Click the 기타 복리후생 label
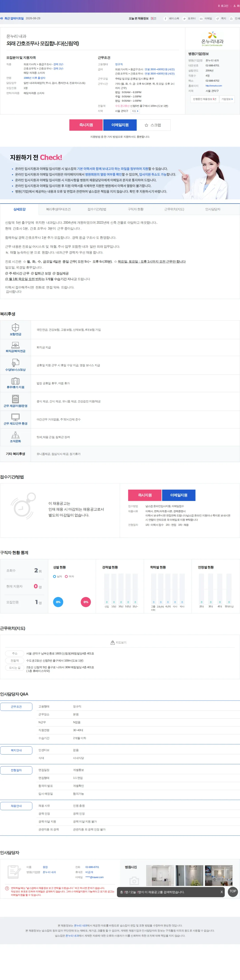Screen dimensions: 240x980 tap(15, 454)
